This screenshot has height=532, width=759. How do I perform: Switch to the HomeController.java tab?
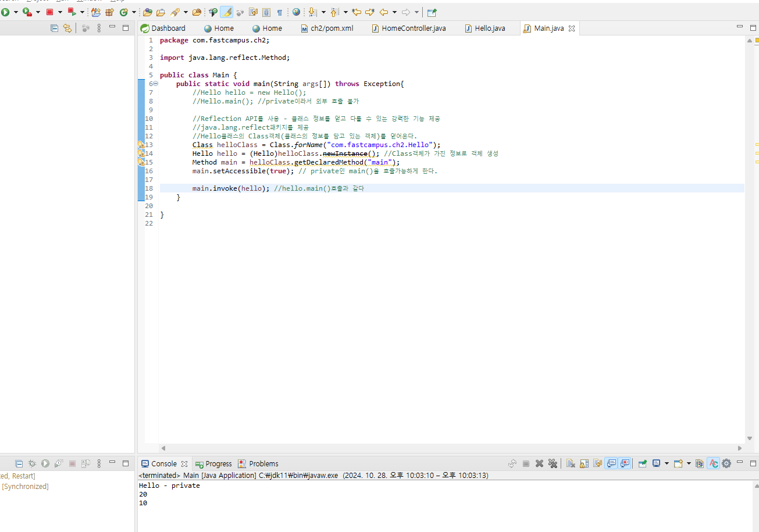pyautogui.click(x=408, y=28)
